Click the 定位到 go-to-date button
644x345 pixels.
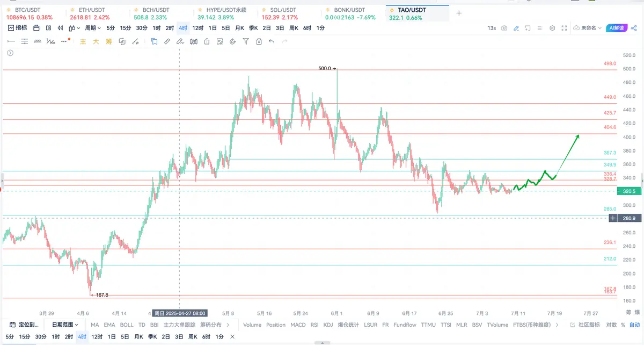(24, 325)
